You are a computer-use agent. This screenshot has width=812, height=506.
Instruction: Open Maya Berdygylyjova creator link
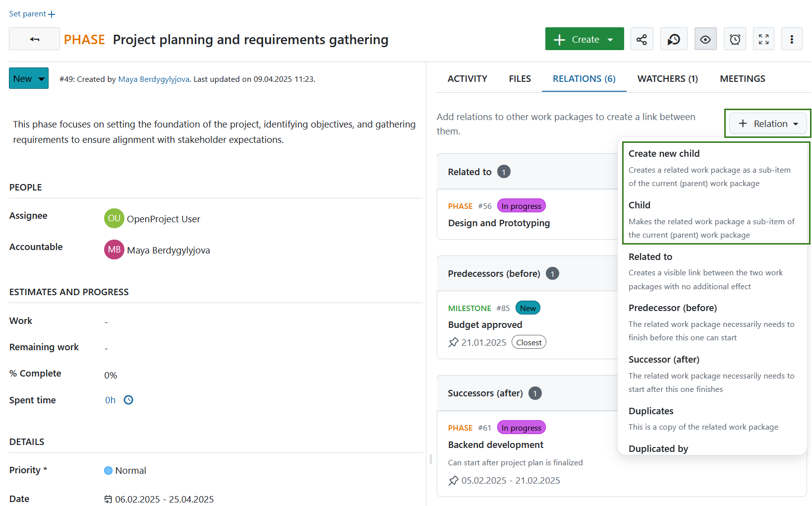[154, 79]
